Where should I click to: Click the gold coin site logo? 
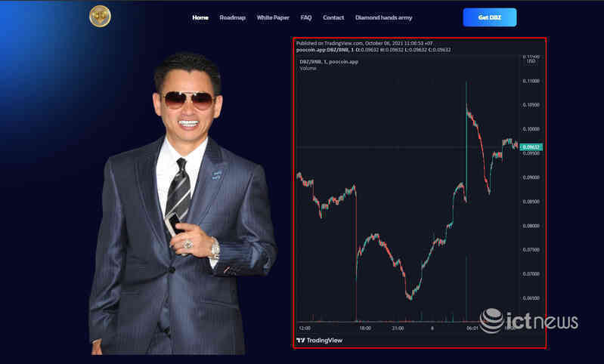pyautogui.click(x=100, y=16)
